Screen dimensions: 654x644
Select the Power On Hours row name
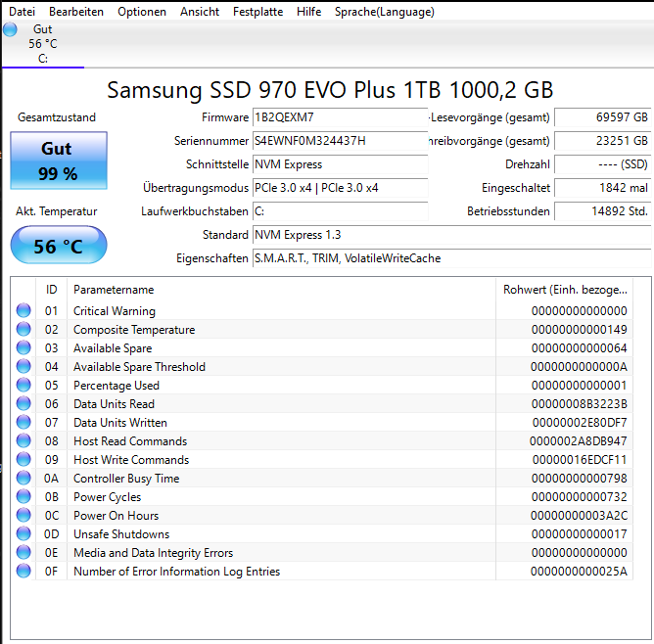(x=116, y=516)
